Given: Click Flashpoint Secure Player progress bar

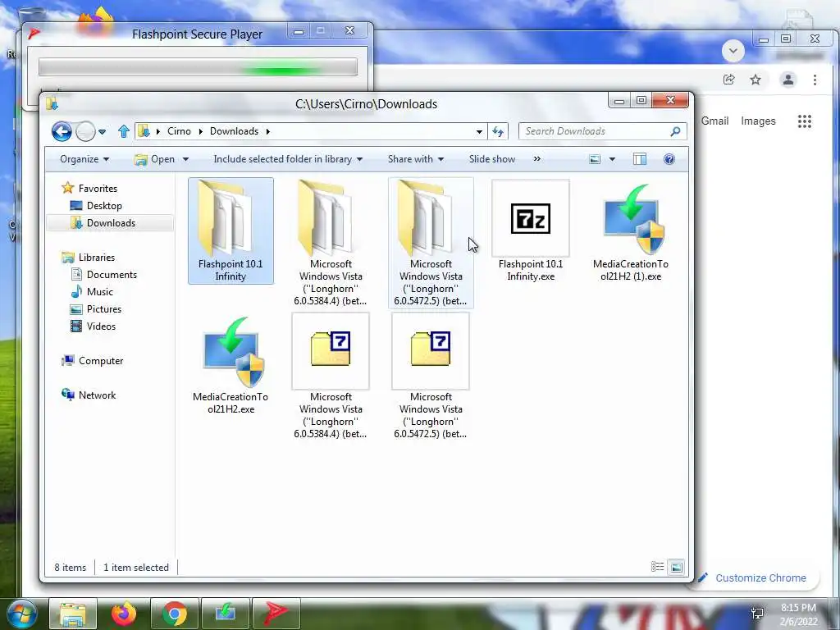Looking at the screenshot, I should point(199,67).
